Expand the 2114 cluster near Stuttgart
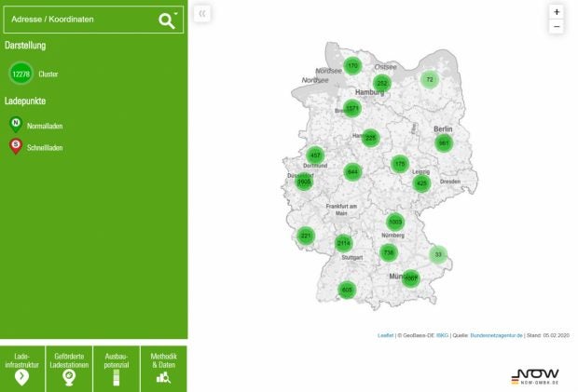This screenshot has width=578, height=392. [x=344, y=243]
